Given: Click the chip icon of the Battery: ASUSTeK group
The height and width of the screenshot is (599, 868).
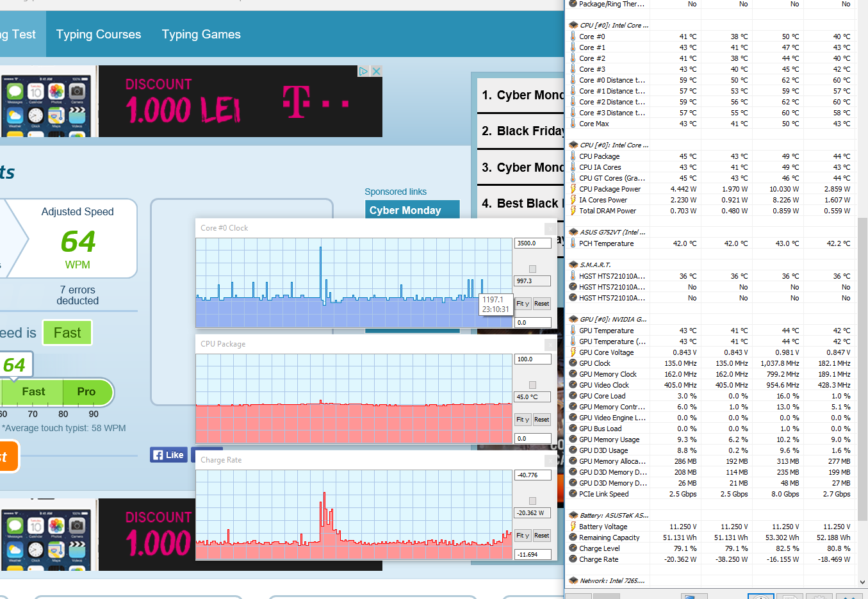Looking at the screenshot, I should 573,515.
